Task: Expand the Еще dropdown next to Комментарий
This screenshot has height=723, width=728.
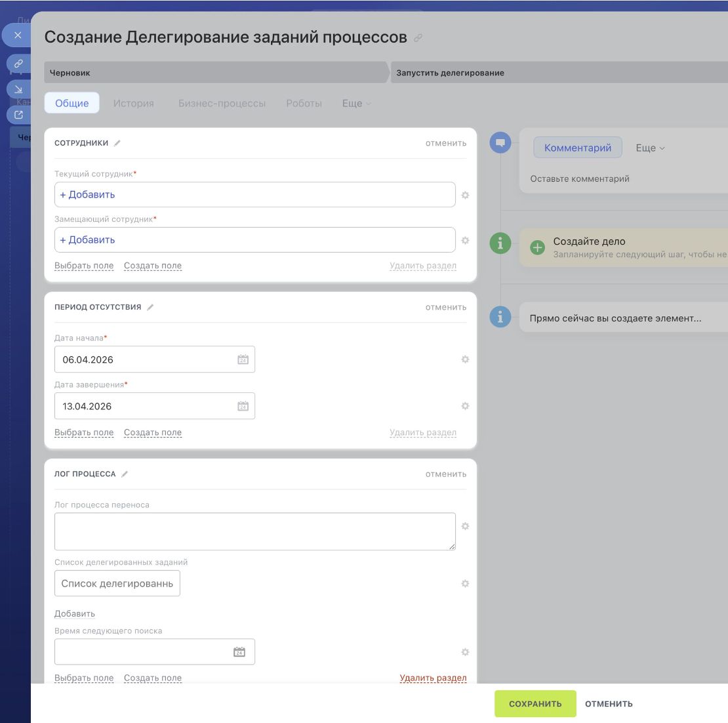Action: 650,148
